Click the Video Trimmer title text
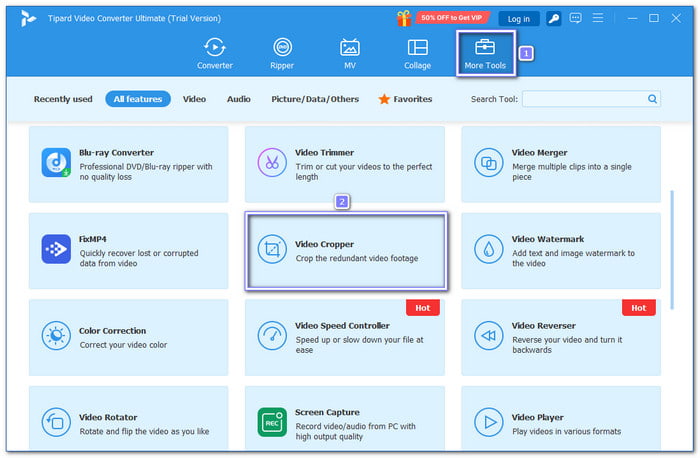Image resolution: width=700 pixels, height=458 pixels. [x=325, y=153]
